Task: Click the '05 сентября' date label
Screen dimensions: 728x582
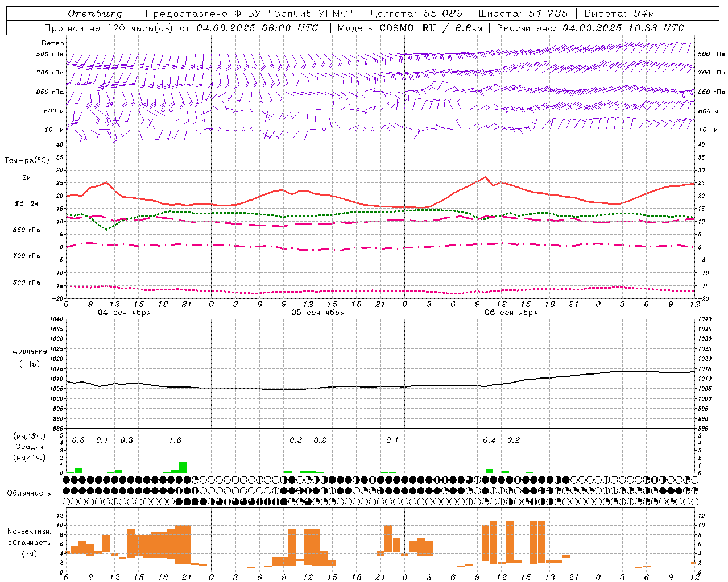Action: click(x=318, y=313)
